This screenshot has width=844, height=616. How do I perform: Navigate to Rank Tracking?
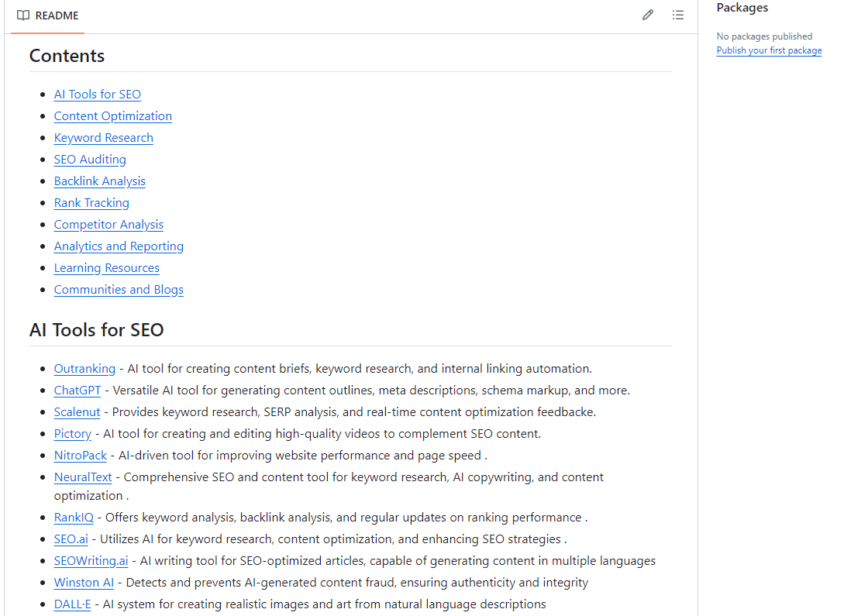click(91, 202)
